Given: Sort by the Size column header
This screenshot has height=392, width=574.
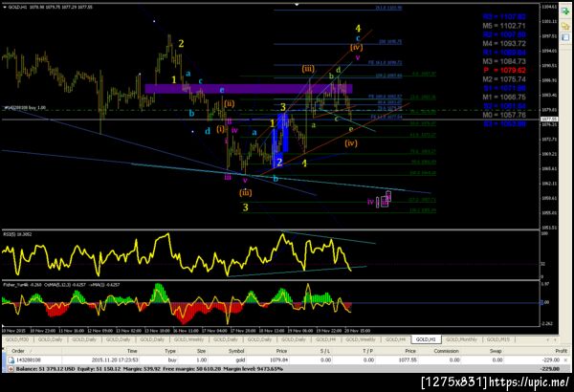Looking at the screenshot, I should coord(202,351).
